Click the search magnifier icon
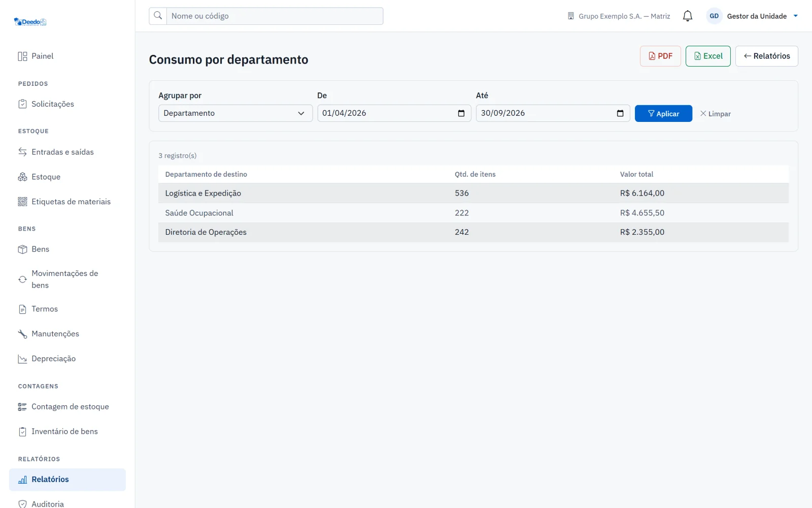The height and width of the screenshot is (508, 812). [158, 16]
